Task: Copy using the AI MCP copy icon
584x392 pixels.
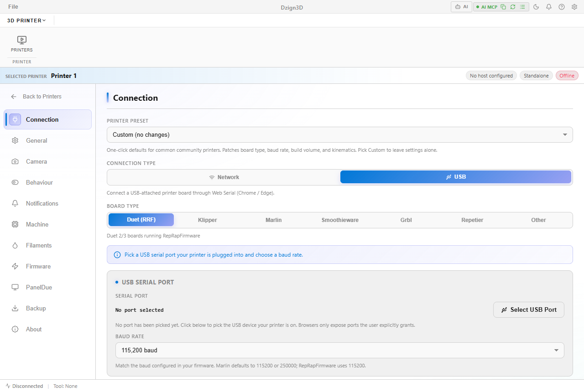Action: point(503,7)
